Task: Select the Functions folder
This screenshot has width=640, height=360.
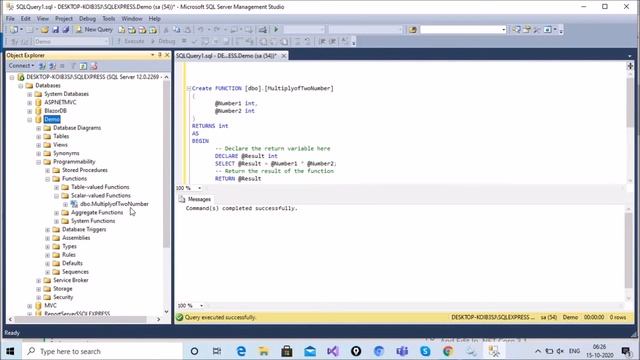Action: click(x=74, y=179)
